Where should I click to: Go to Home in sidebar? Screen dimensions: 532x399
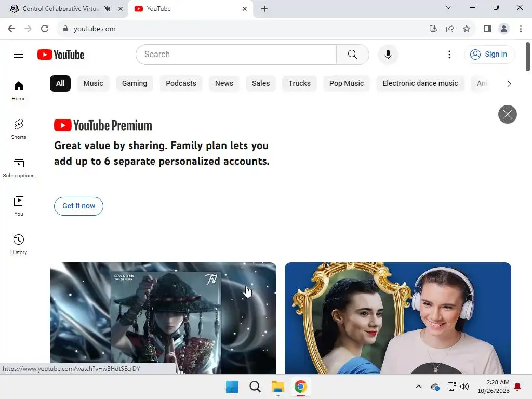pyautogui.click(x=19, y=90)
